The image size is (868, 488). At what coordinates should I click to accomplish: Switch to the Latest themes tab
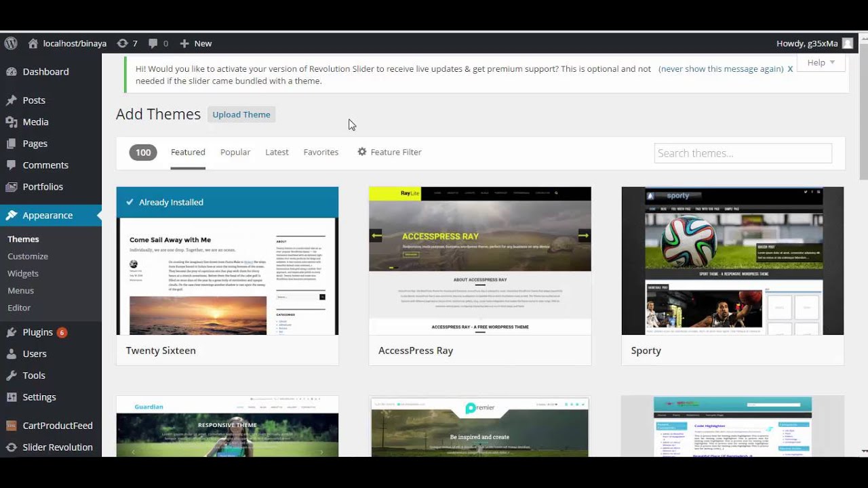[277, 152]
